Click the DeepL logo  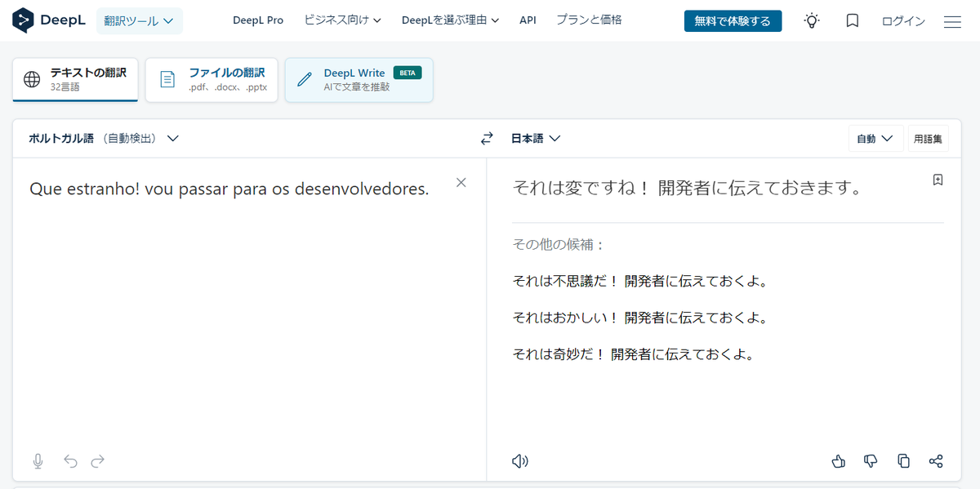tap(47, 20)
